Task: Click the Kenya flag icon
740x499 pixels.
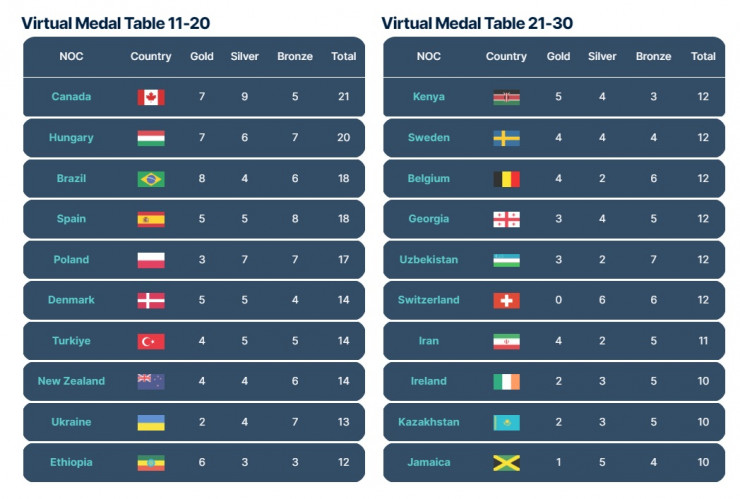Action: [x=506, y=97]
